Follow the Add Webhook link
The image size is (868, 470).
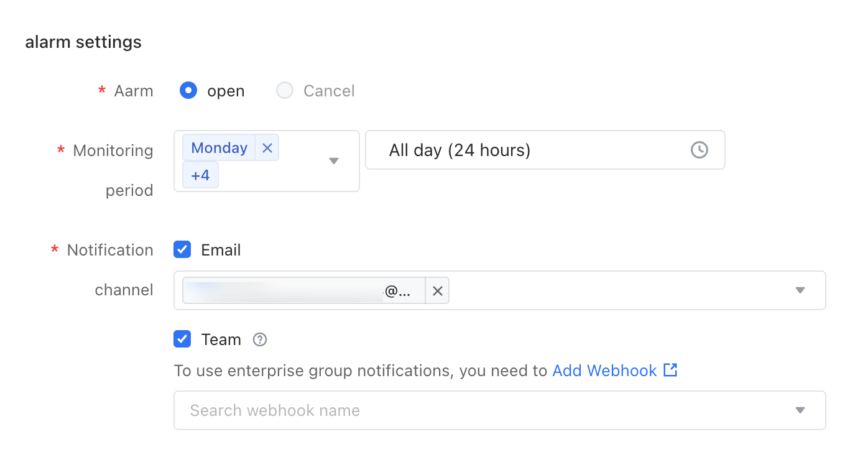click(604, 371)
